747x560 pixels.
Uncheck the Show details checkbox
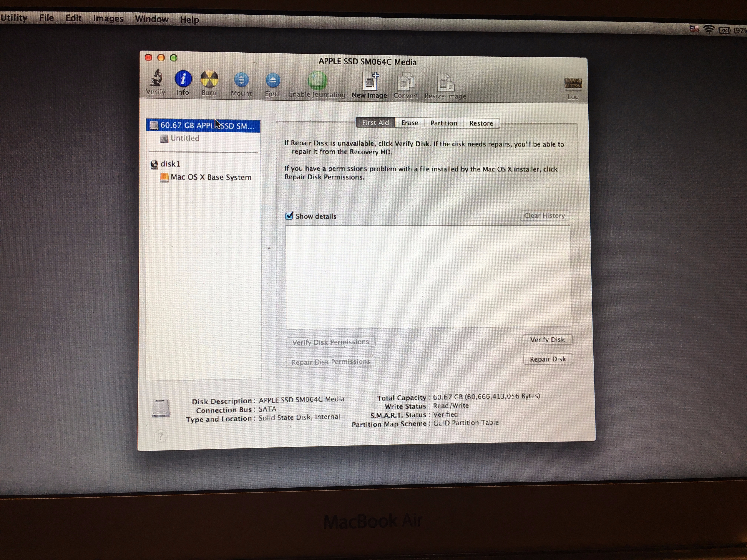tap(289, 216)
